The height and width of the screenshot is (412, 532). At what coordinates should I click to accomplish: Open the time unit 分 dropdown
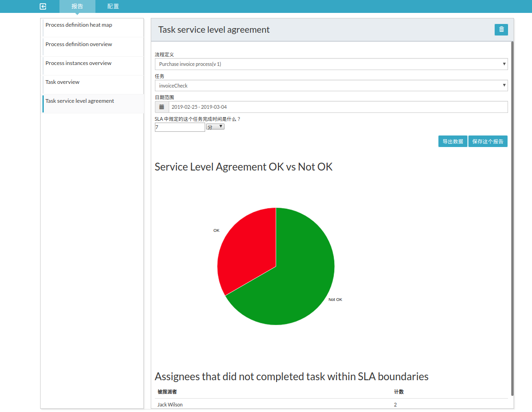(215, 127)
